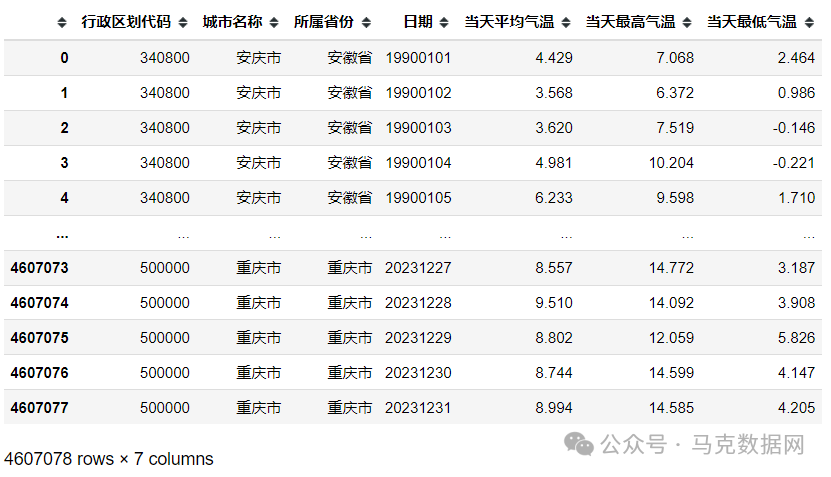
Task: Click average temperature value 3.620
Action: 554,128
